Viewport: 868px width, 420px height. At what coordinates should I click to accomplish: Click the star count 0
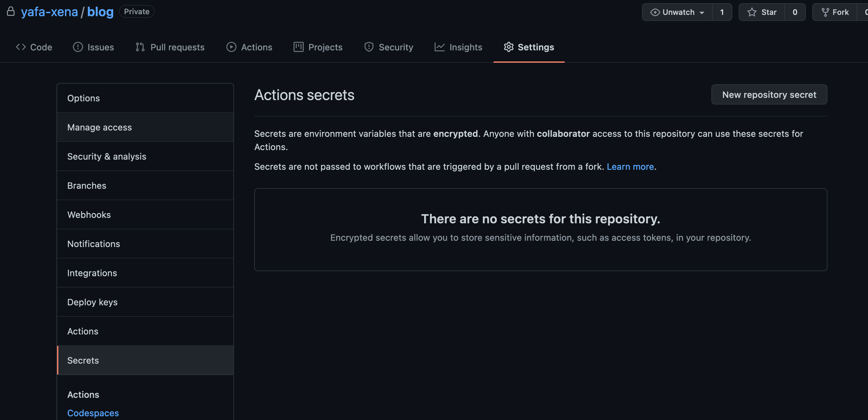pos(795,12)
